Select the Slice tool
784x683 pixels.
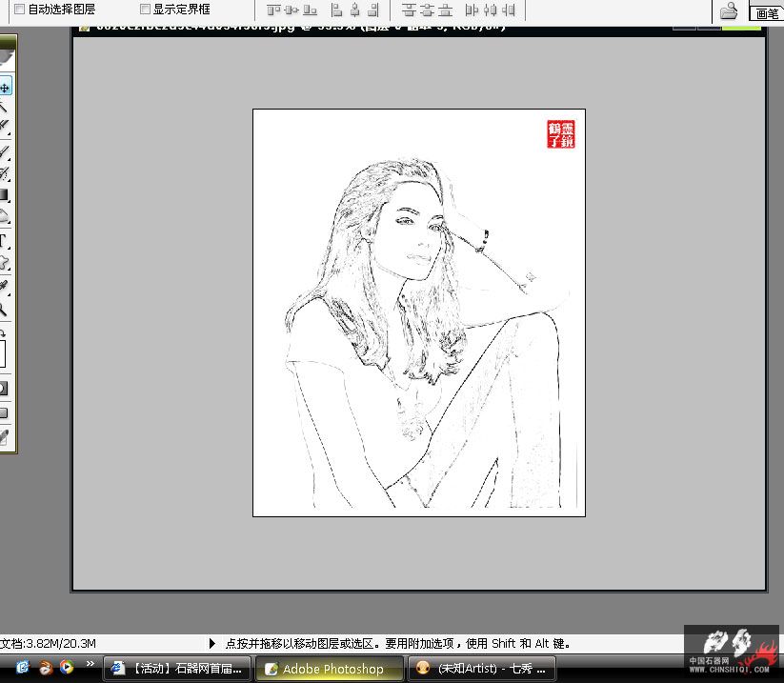pyautogui.click(x=4, y=126)
